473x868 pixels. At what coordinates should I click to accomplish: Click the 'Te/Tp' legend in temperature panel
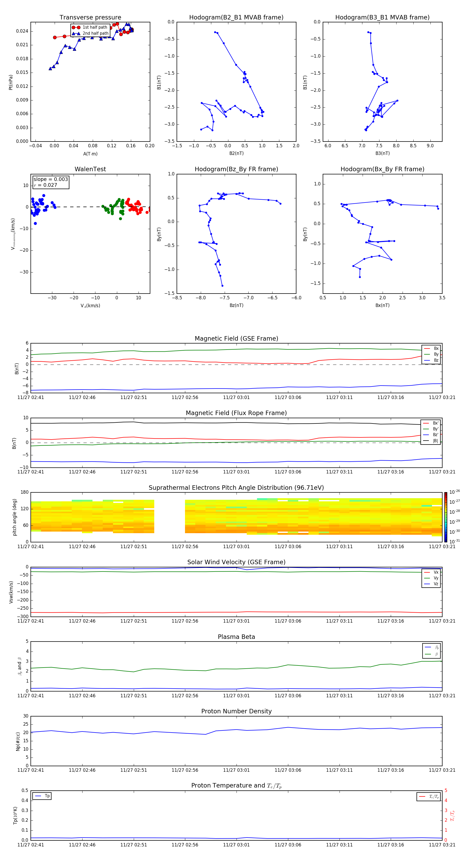(429, 796)
